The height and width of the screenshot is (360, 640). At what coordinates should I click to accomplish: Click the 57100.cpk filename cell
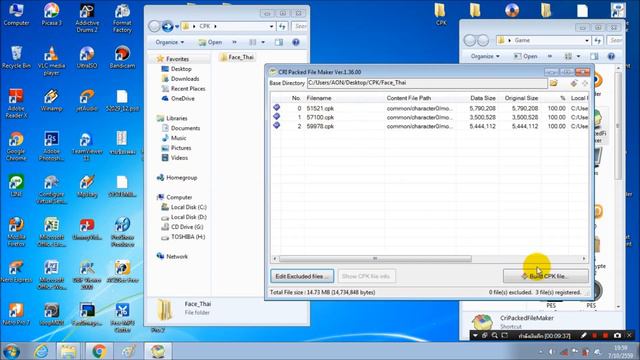tap(320, 117)
